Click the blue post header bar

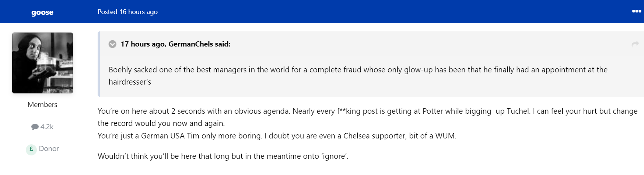click(322, 11)
